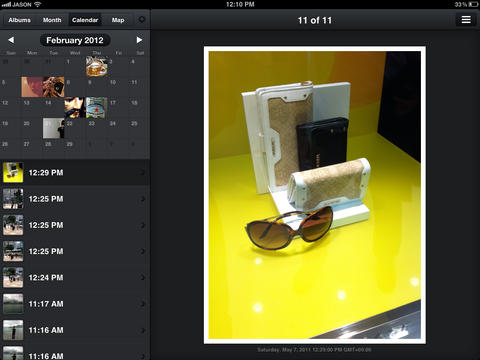The image size is (480, 360).
Task: Tap the large sunglasses and wallets photo
Action: click(x=315, y=195)
